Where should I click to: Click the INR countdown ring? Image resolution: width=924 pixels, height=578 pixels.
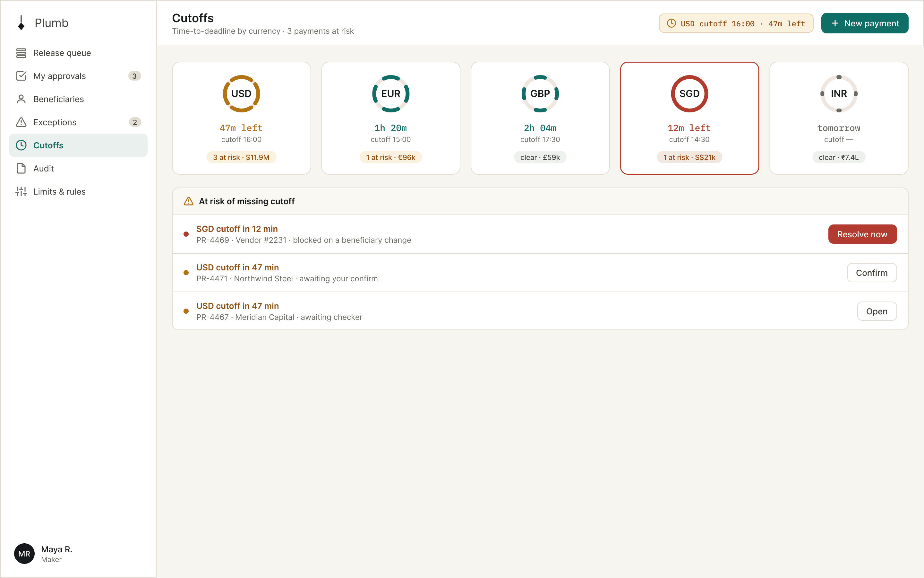click(x=839, y=94)
